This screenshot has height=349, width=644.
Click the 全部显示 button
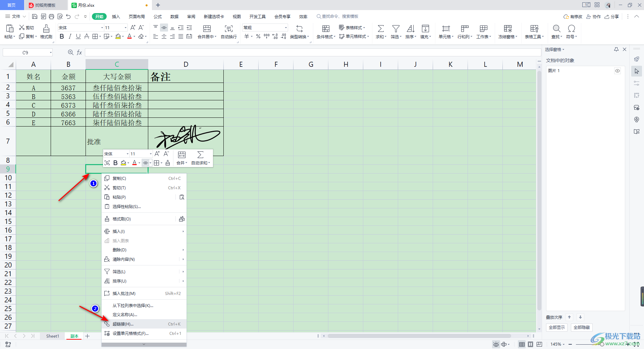[x=557, y=327]
